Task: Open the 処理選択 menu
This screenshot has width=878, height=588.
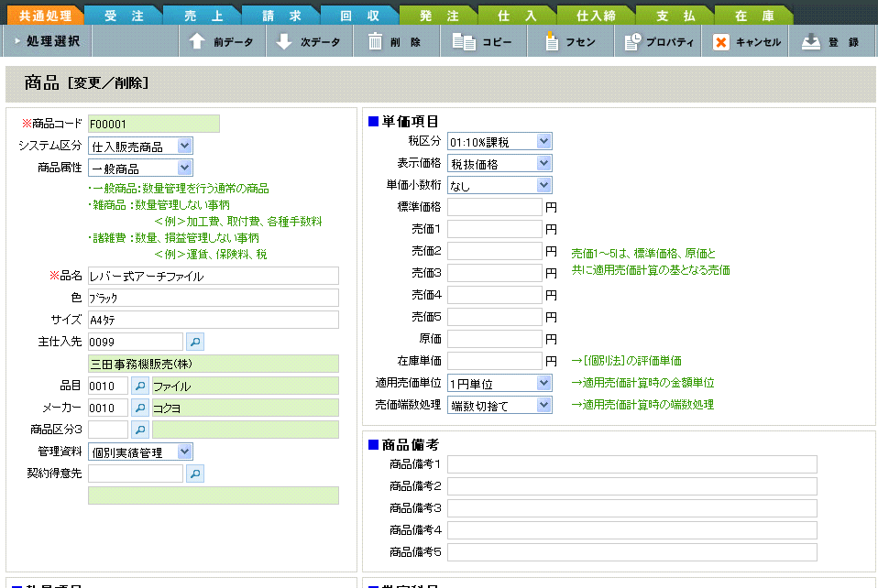Action: [47, 41]
